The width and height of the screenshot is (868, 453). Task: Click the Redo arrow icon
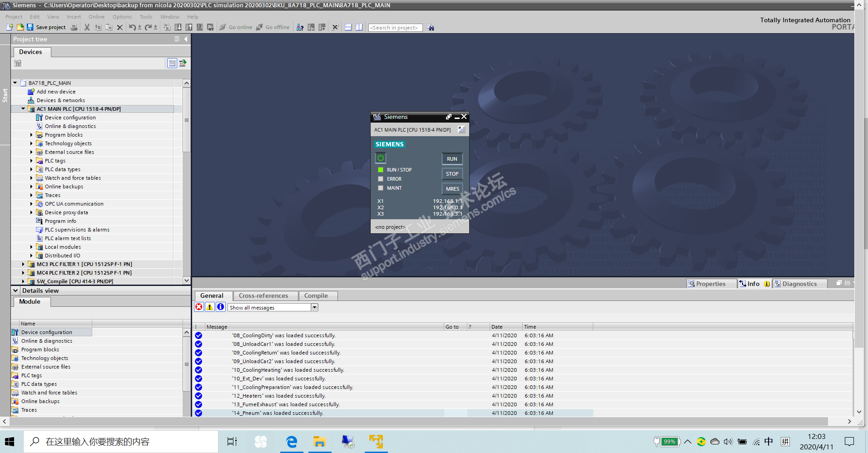[x=148, y=27]
